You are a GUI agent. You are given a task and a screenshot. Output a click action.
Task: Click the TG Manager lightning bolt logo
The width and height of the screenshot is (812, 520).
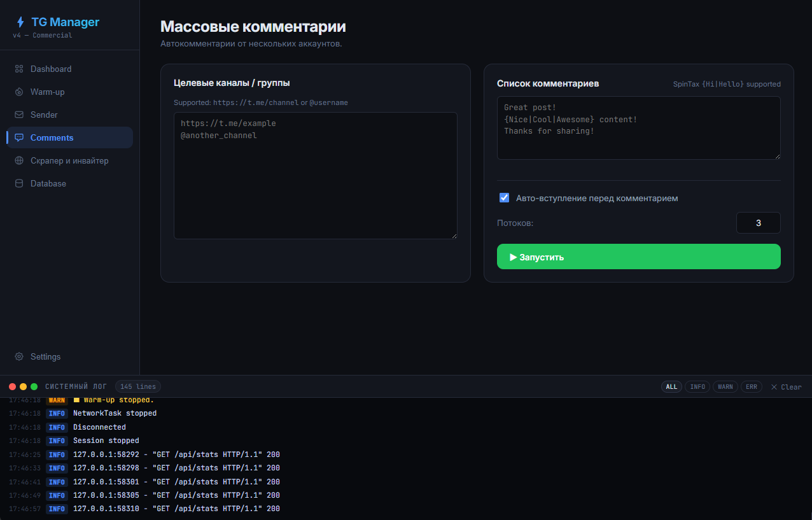[x=20, y=22]
